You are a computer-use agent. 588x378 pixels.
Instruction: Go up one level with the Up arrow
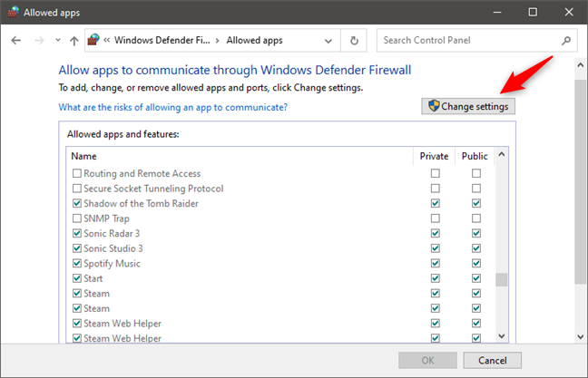(74, 41)
